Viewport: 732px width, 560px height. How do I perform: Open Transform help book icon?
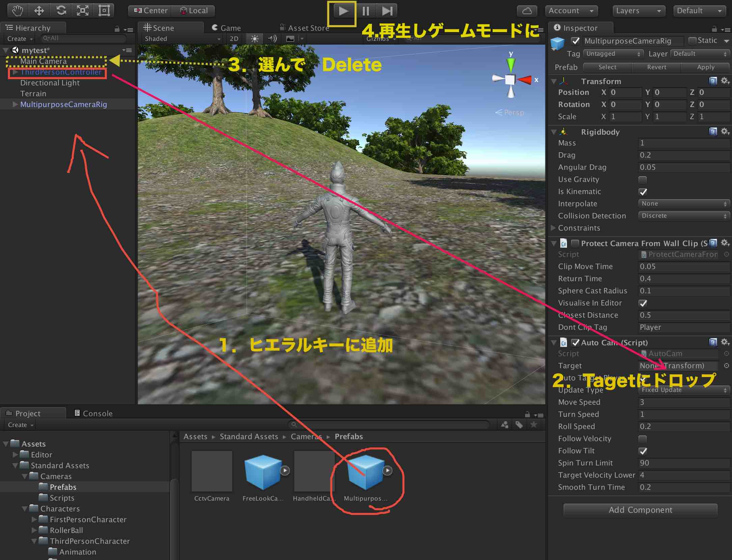coord(713,81)
